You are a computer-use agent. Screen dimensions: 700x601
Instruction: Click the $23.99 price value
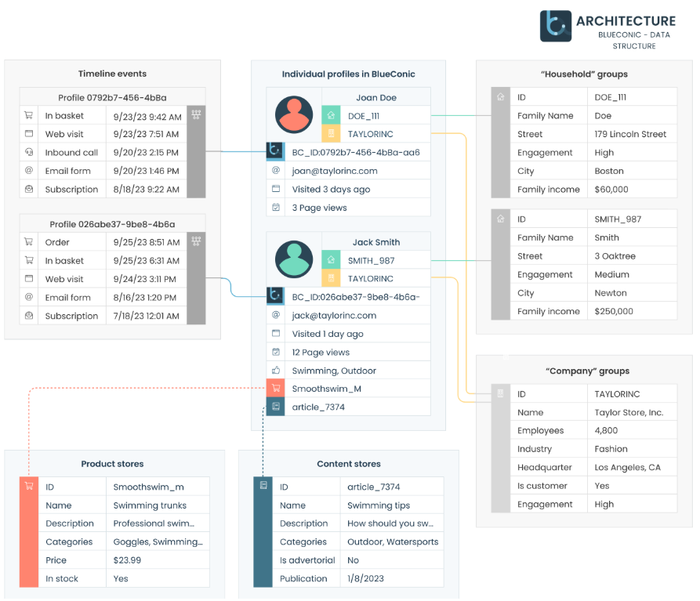click(127, 560)
